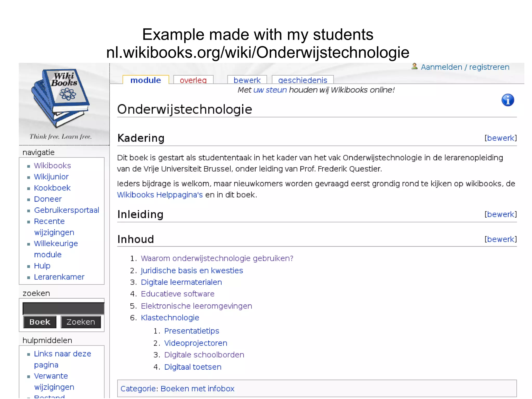The width and height of the screenshot is (532, 399).
Task: Open the bewerk tab
Action: point(247,80)
